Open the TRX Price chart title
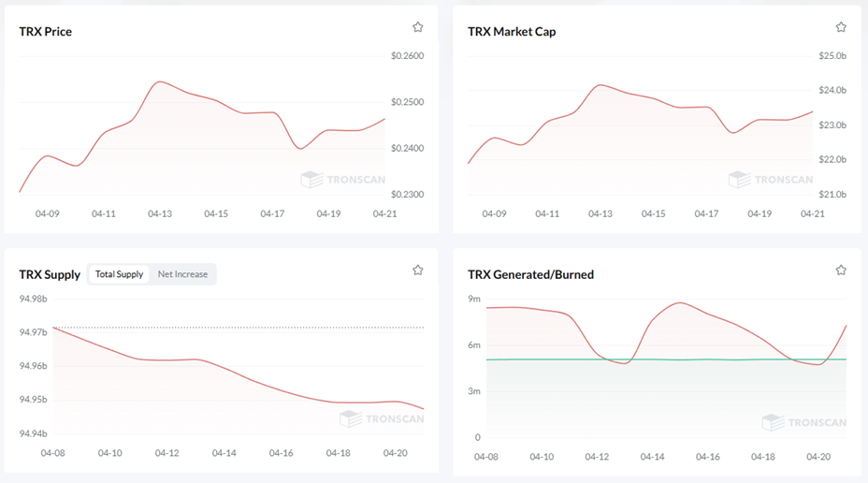 (45, 32)
